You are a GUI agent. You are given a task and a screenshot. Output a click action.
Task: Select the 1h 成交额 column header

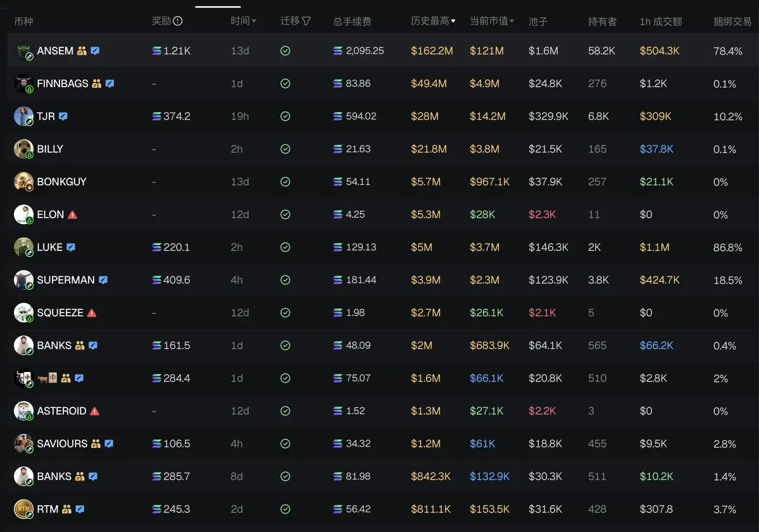(x=661, y=22)
